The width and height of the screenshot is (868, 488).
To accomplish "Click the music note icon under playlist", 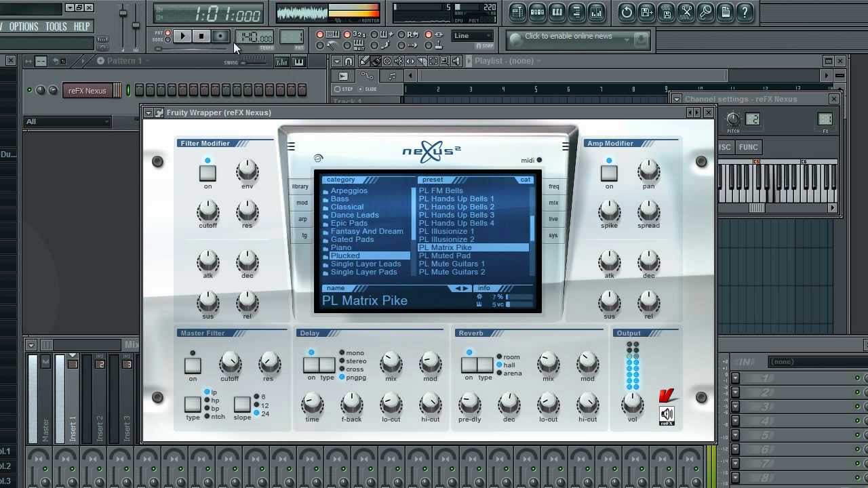I will pos(392,76).
